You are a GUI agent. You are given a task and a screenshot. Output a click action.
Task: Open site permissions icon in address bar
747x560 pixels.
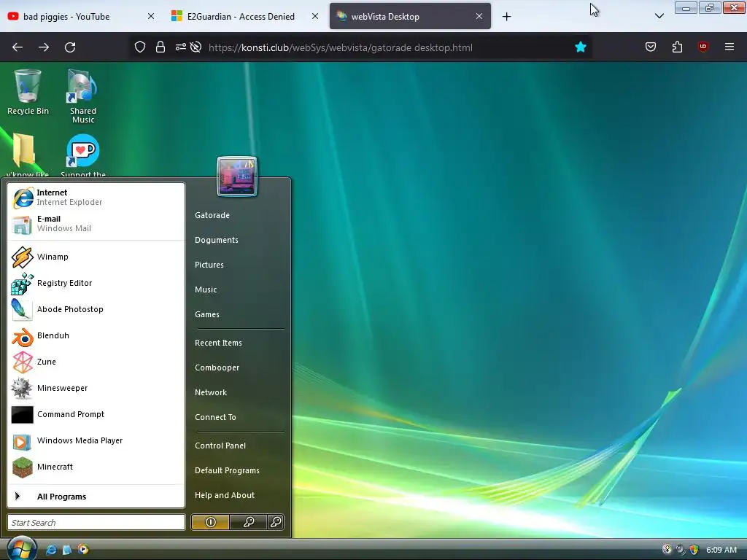181,47
